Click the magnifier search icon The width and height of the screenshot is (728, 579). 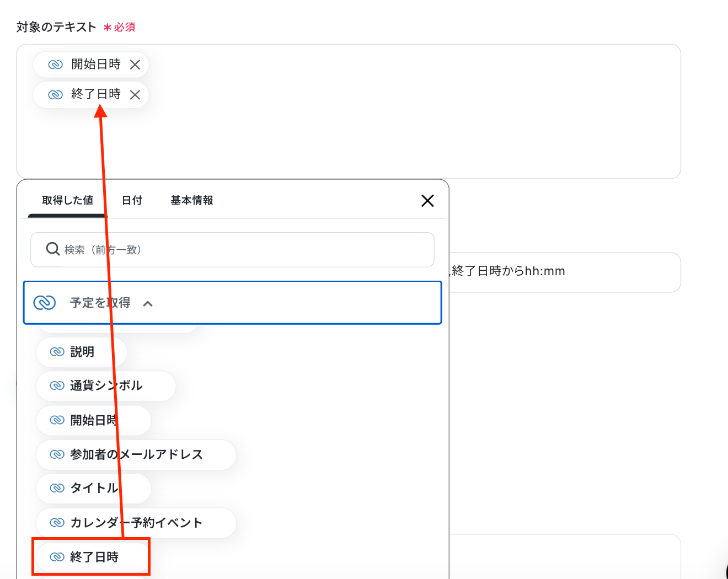[52, 249]
